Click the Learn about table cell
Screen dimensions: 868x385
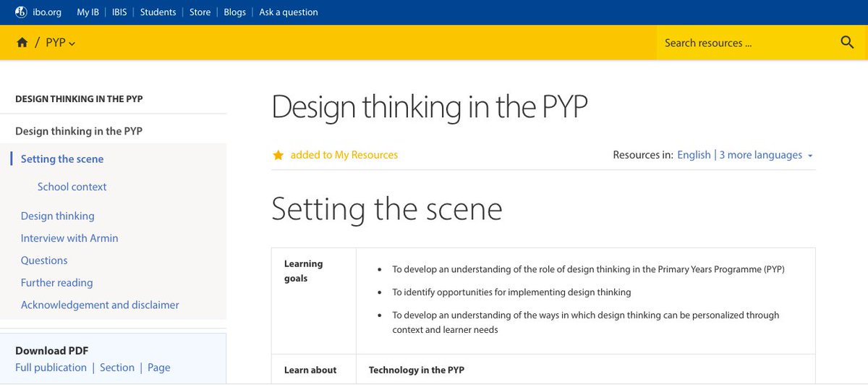click(x=314, y=369)
